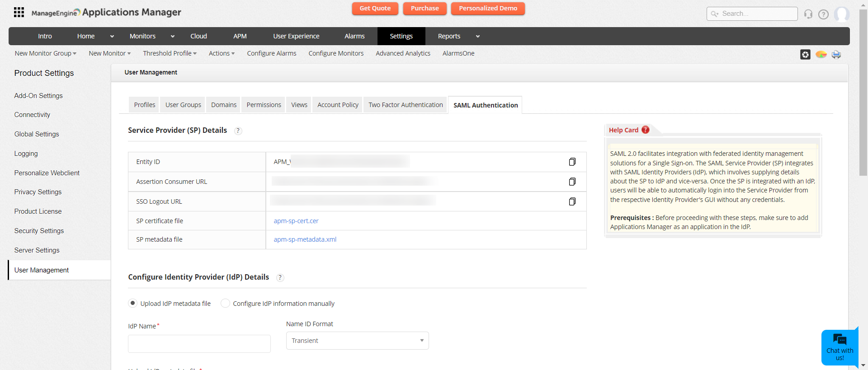
Task: Expand the New Monitor Group menu
Action: (45, 53)
